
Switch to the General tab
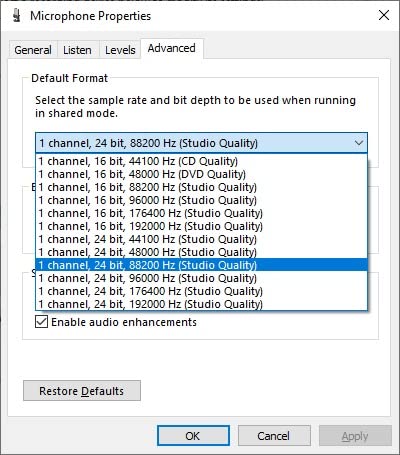point(33,50)
